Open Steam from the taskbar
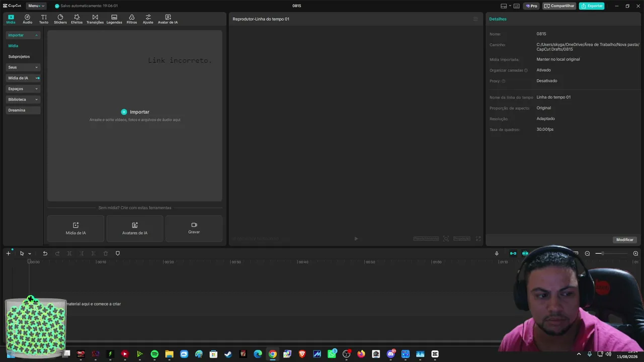644x362 pixels. (x=228, y=354)
